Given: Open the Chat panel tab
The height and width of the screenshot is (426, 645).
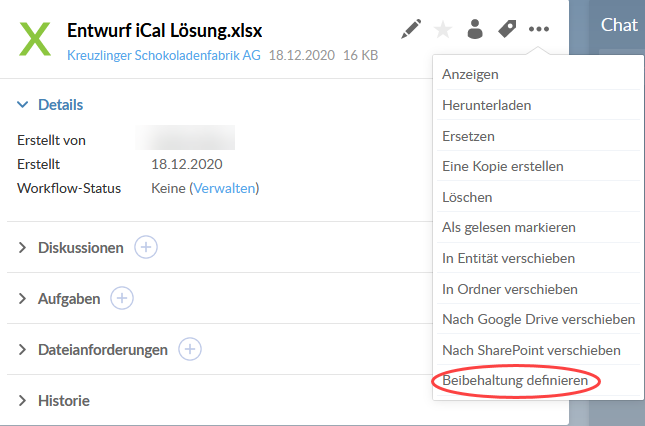Looking at the screenshot, I should tap(619, 25).
